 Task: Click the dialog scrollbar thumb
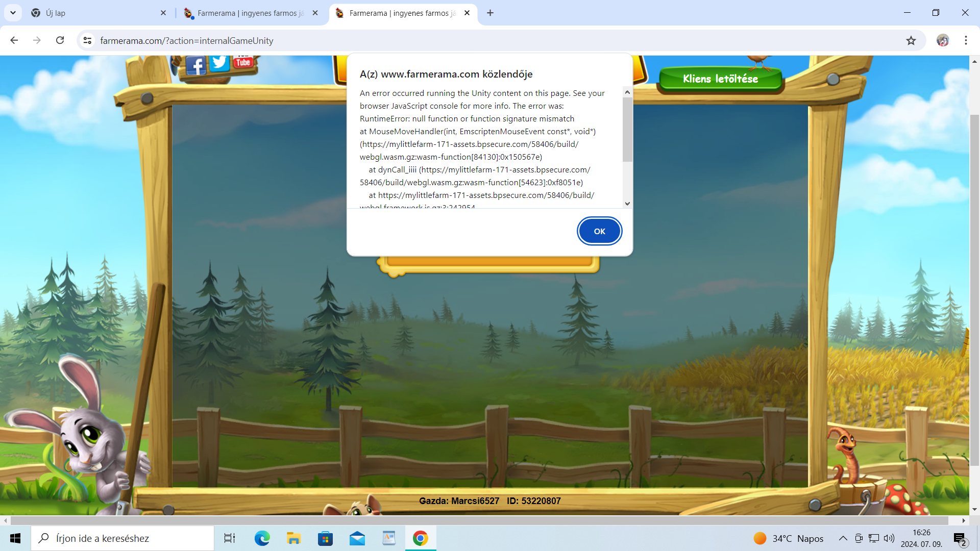(627, 130)
